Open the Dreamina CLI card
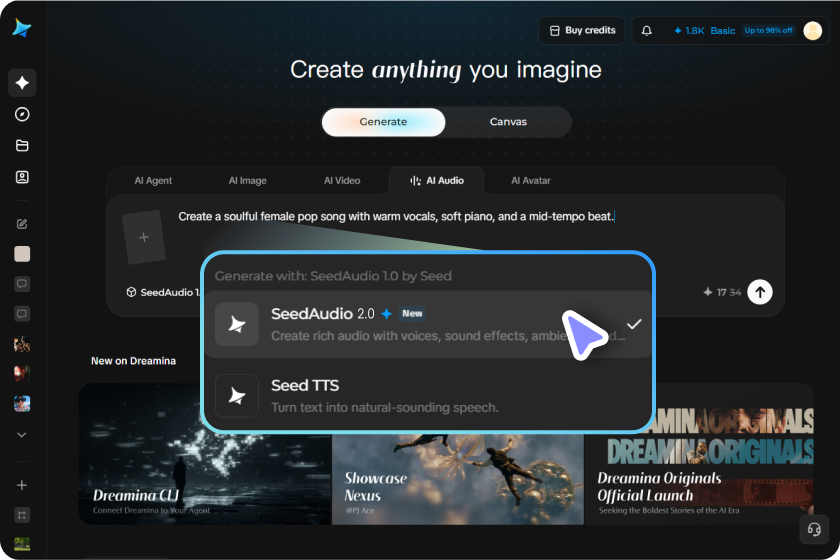This screenshot has height=560, width=840. pos(205,454)
